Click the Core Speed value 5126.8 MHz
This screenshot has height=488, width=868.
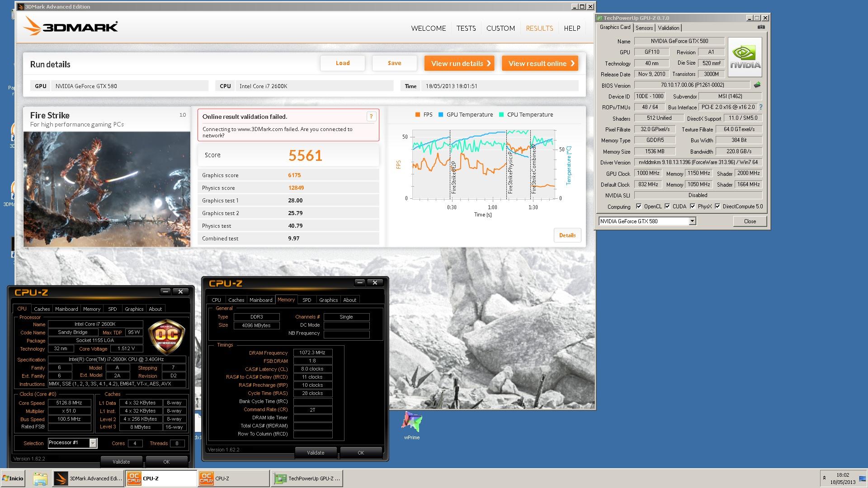(x=69, y=403)
